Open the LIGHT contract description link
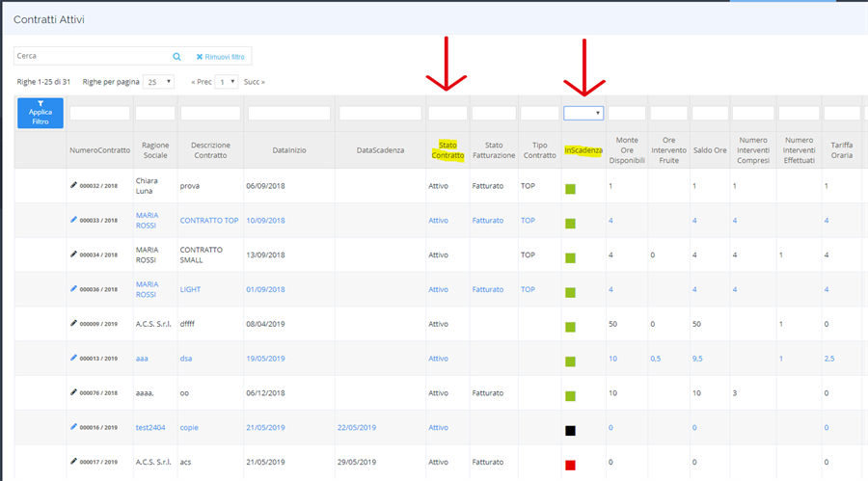Viewport: 868px width, 481px height. tap(190, 289)
